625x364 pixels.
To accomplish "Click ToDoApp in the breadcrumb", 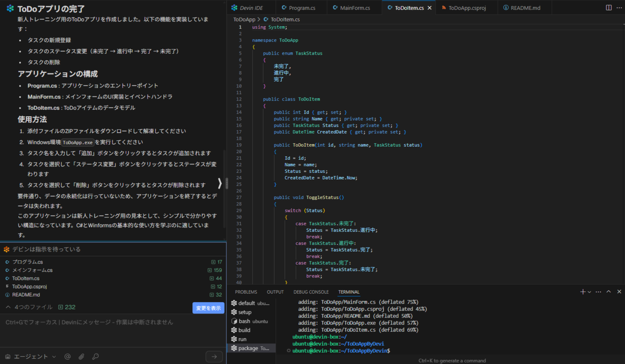I will pos(244,19).
